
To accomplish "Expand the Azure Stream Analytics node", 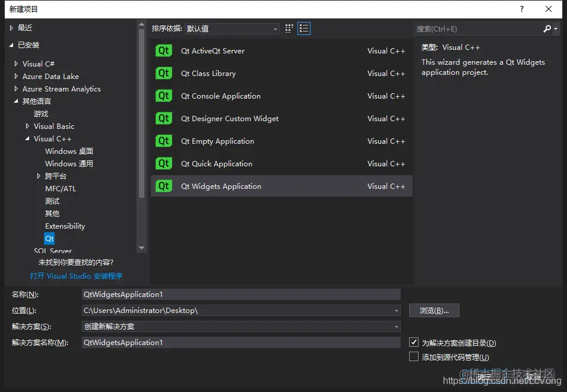I will pos(16,88).
